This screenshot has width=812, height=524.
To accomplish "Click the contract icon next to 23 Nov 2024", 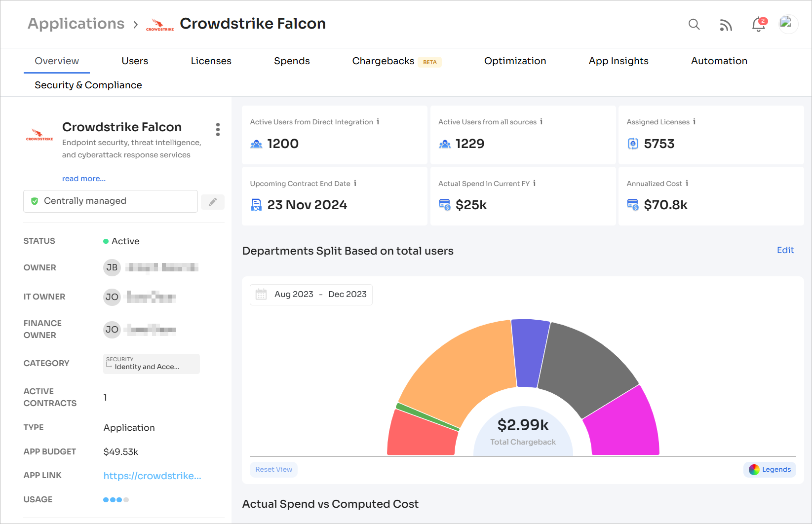I will pyautogui.click(x=256, y=205).
